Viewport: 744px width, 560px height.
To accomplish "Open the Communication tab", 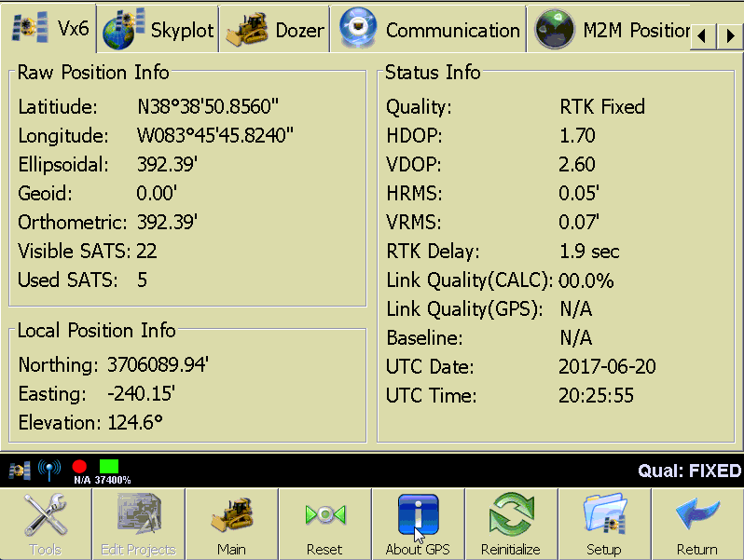I will click(x=429, y=30).
